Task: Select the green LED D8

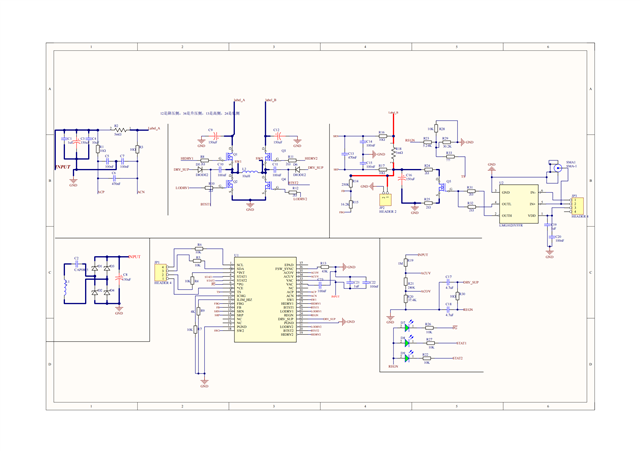Action: tap(407, 343)
